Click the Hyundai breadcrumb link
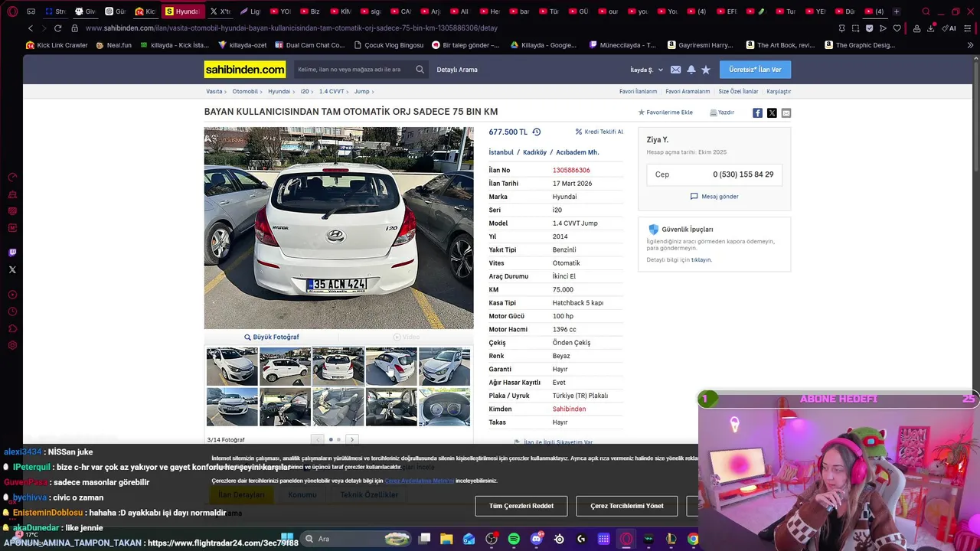980x551 pixels. click(279, 91)
